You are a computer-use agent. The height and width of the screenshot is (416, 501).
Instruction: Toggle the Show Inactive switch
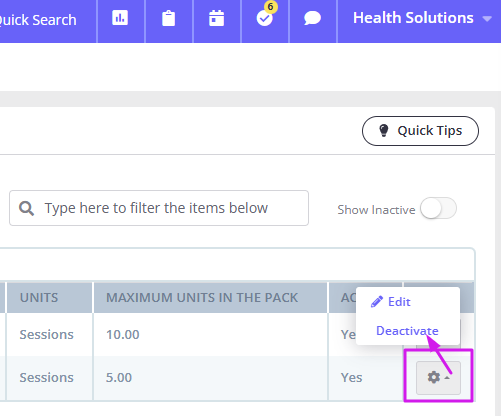(438, 208)
